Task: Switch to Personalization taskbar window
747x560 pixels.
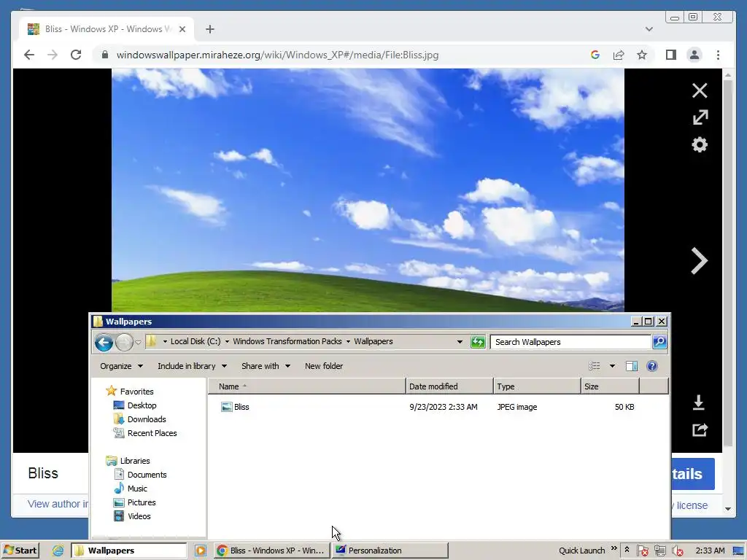Action: pyautogui.click(x=390, y=551)
